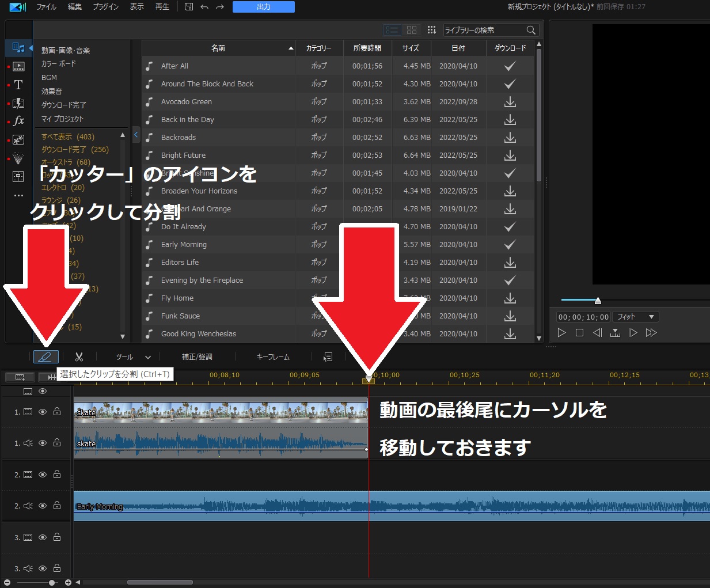The height and width of the screenshot is (588, 710).
Task: Open the Title Room (T) icon
Action: [18, 85]
